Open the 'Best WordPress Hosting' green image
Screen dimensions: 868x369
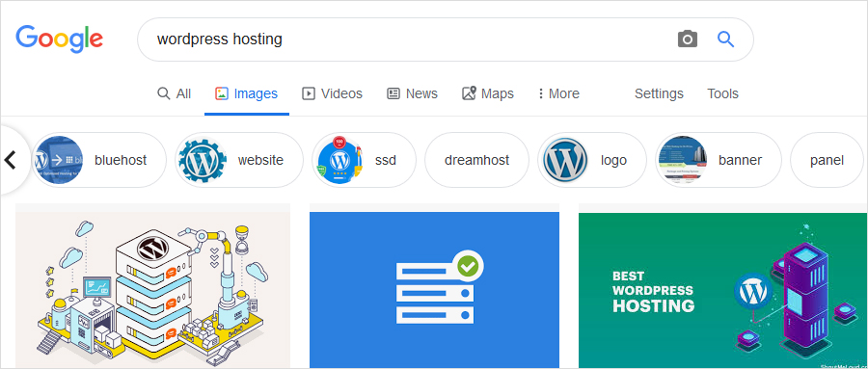722,290
